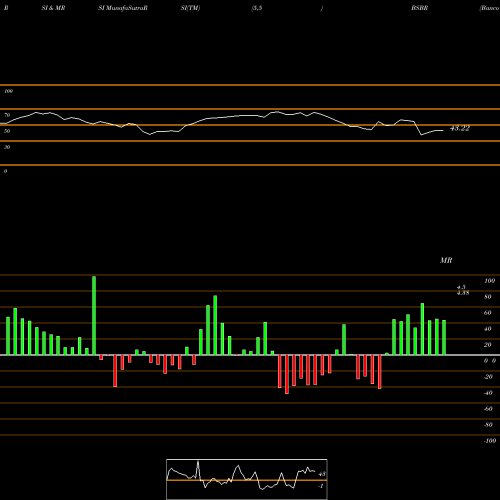
Task: Click the -100 axis label on MR chart
Action: point(490,441)
